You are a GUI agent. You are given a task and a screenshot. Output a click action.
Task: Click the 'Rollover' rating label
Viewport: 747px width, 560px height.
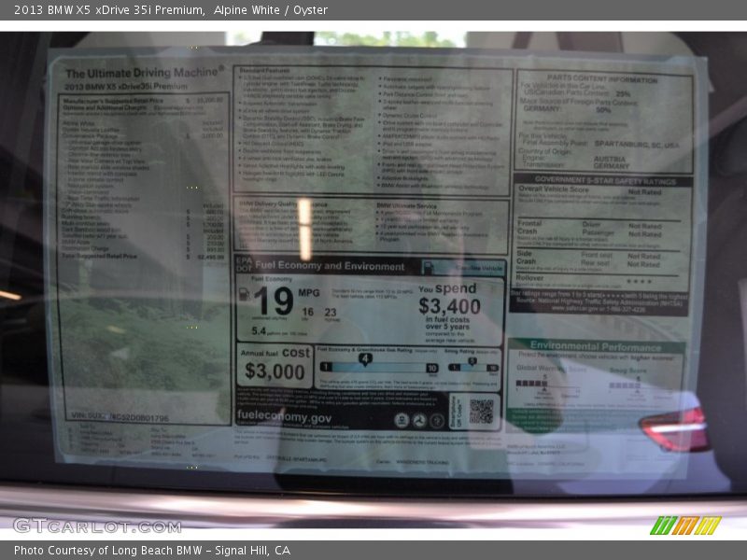click(529, 277)
